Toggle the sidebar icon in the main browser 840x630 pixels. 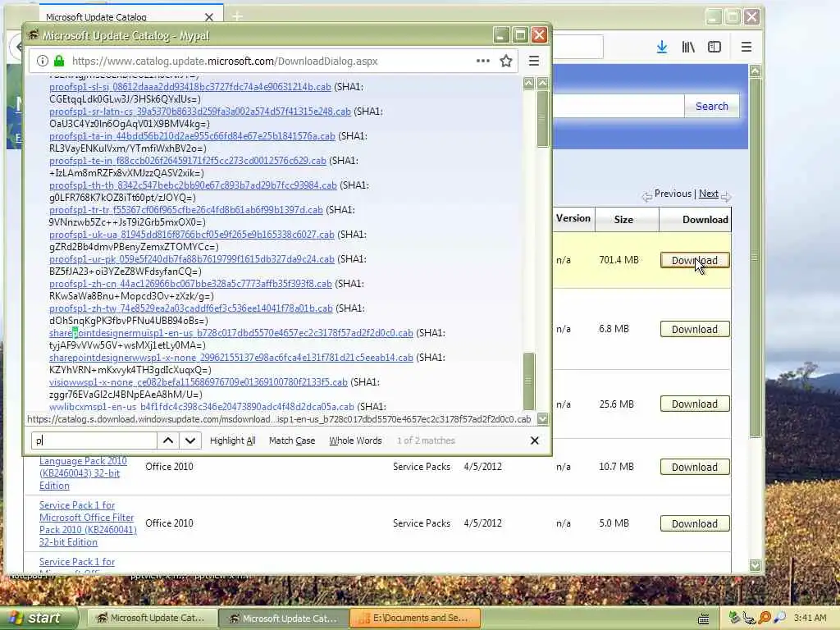714,47
